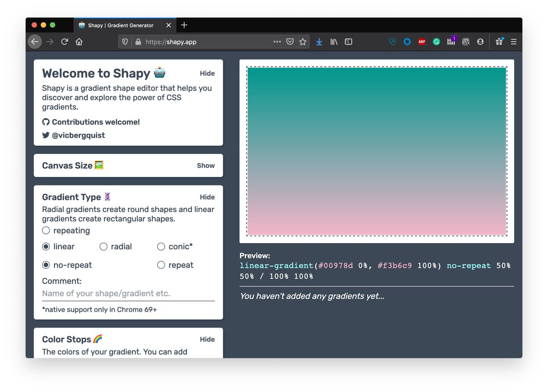This screenshot has width=548, height=392.
Task: Open the QR code extension icon
Action: coord(466,42)
